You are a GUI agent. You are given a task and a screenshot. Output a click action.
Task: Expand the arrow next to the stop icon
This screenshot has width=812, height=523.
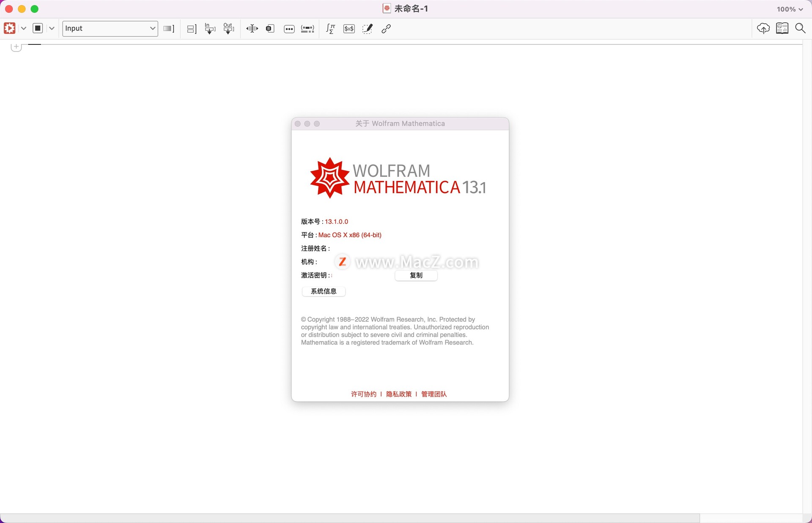click(52, 28)
